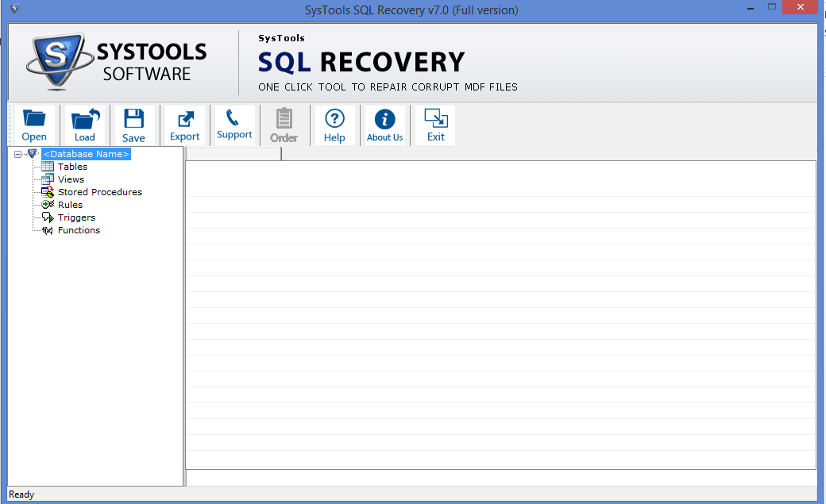
Task: Click the Functions icon in tree
Action: [48, 230]
